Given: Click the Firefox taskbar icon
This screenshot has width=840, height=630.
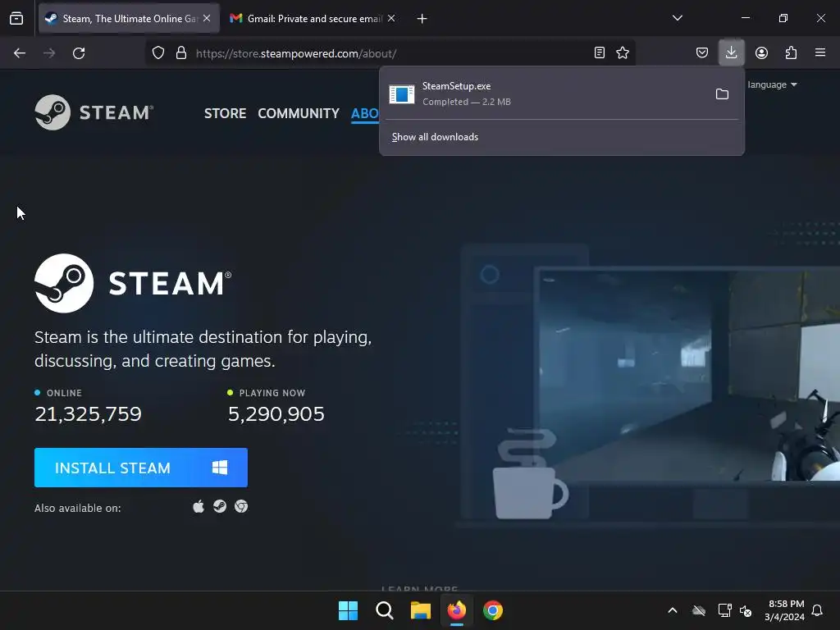Looking at the screenshot, I should [456, 610].
